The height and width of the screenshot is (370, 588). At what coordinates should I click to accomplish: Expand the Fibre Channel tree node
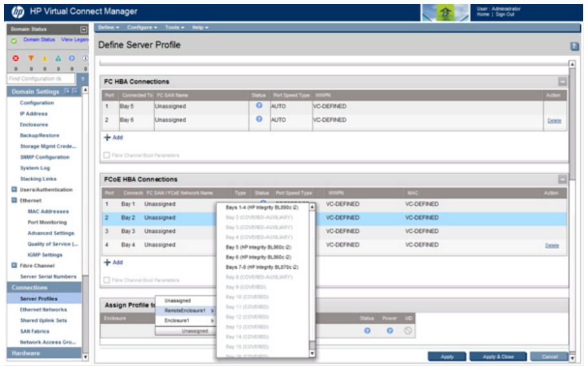pos(14,266)
